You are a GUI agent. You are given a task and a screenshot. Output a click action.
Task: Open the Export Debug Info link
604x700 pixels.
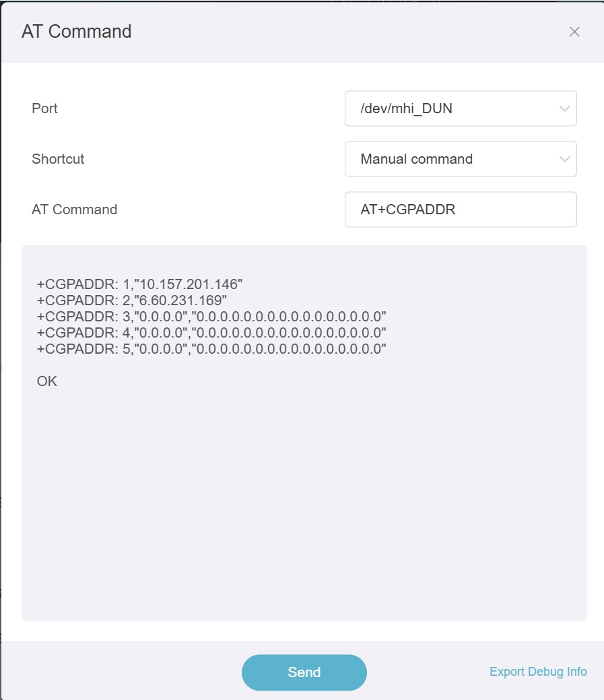538,672
